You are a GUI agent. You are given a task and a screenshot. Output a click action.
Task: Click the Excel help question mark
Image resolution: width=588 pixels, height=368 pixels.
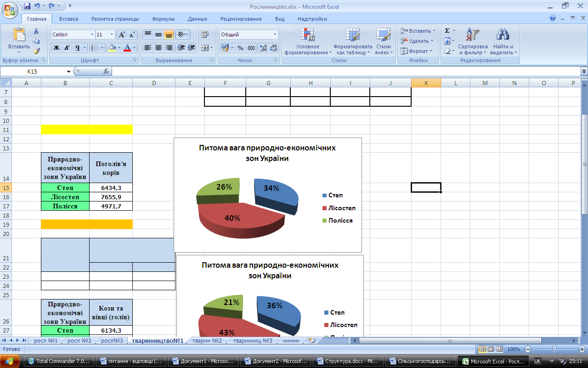pos(553,19)
